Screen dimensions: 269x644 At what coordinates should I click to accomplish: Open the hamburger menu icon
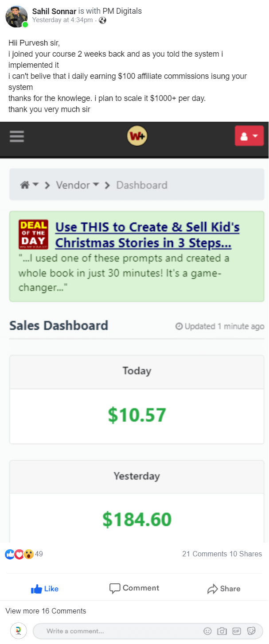click(x=17, y=136)
